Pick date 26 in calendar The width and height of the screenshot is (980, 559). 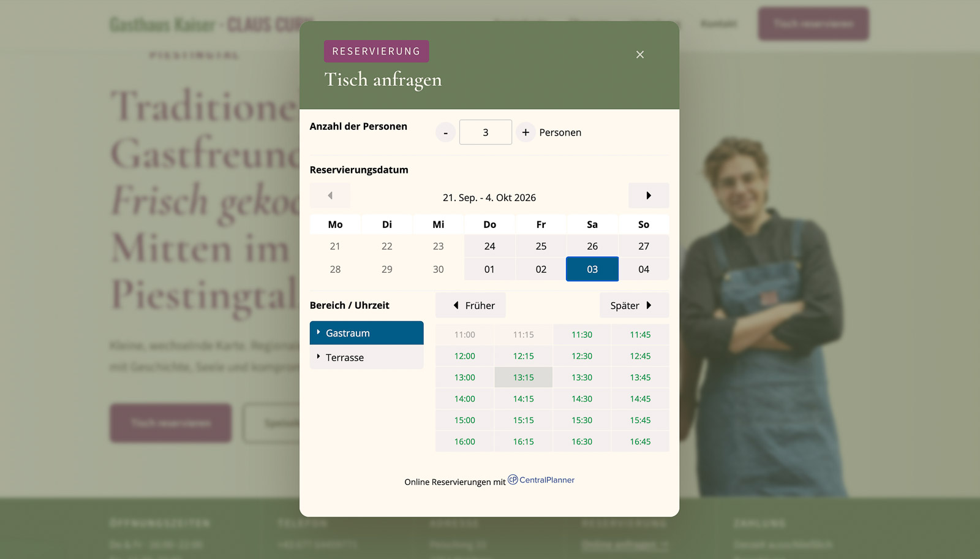[x=592, y=246]
